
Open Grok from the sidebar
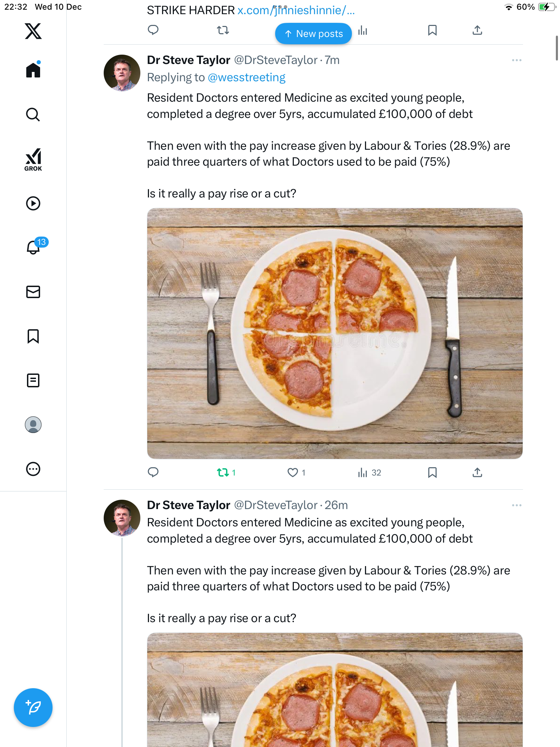(x=33, y=159)
